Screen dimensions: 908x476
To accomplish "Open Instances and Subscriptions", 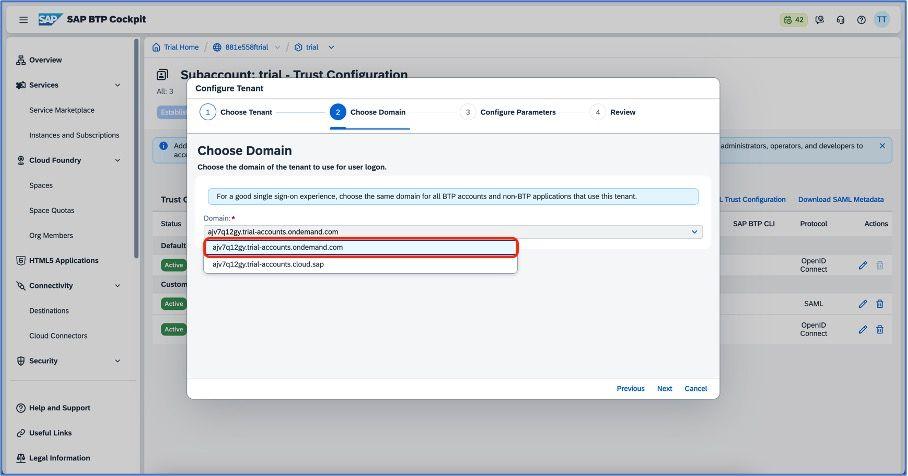I will [x=74, y=135].
